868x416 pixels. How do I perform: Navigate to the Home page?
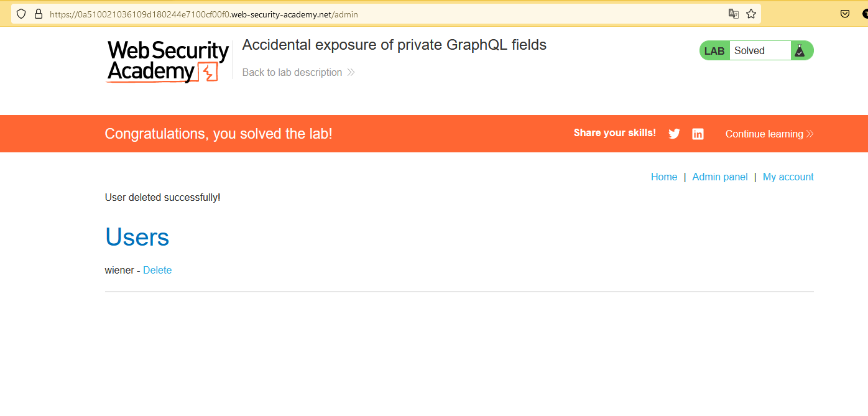(664, 177)
